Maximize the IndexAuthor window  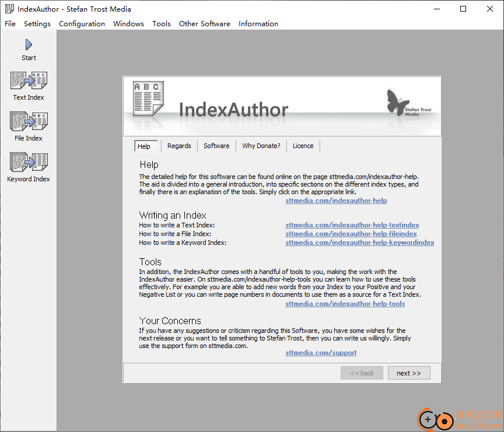(463, 9)
